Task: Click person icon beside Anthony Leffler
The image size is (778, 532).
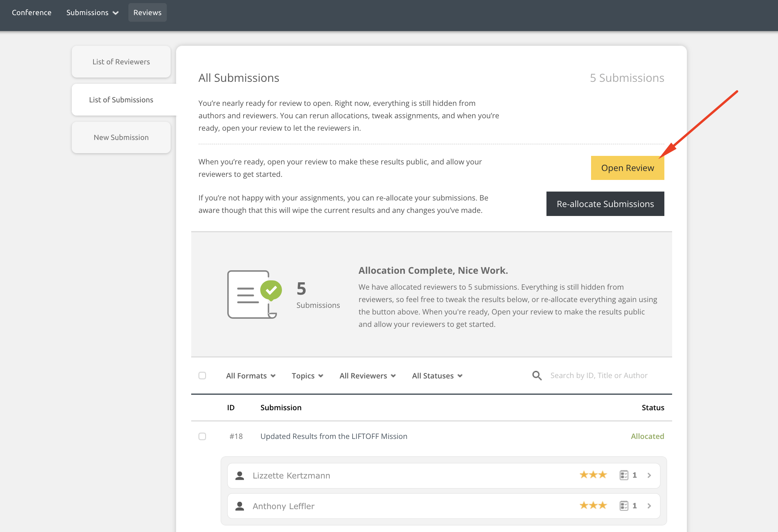Action: (240, 506)
